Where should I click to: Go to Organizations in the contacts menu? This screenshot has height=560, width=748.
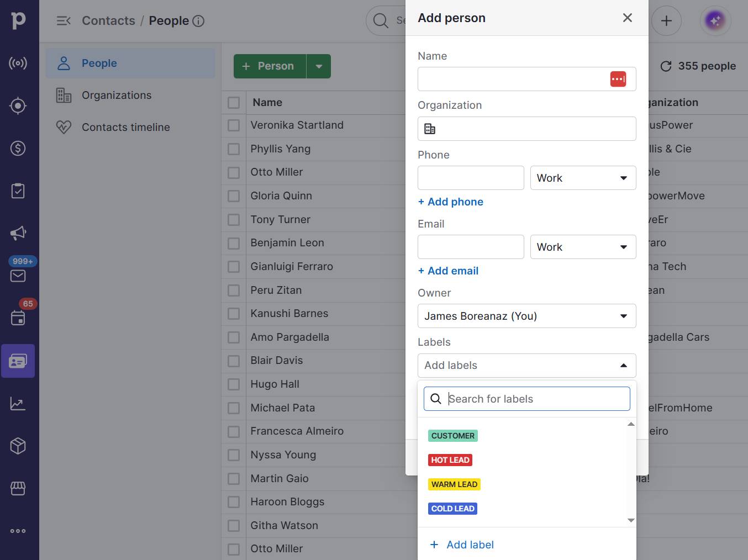click(x=116, y=96)
